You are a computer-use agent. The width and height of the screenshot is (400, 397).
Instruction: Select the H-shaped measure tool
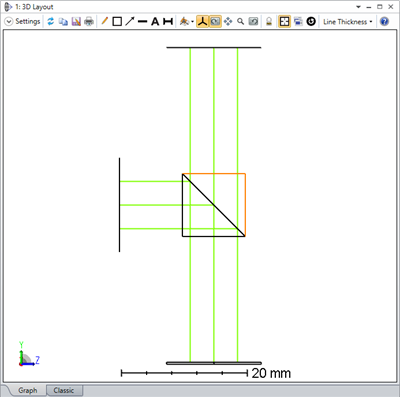(168, 22)
